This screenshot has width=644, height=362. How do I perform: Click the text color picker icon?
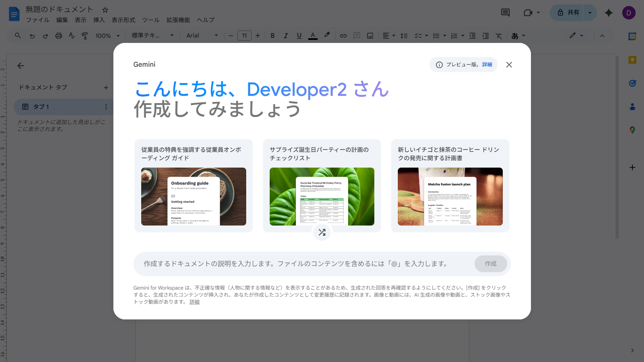[313, 36]
